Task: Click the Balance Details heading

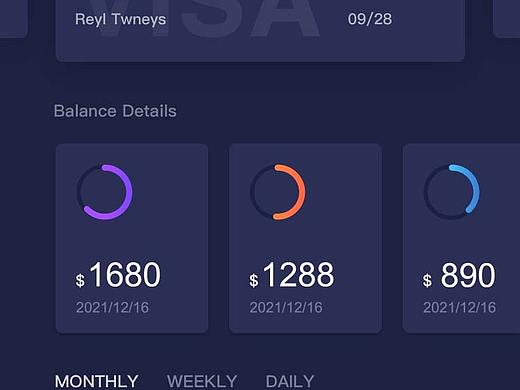Action: point(115,111)
